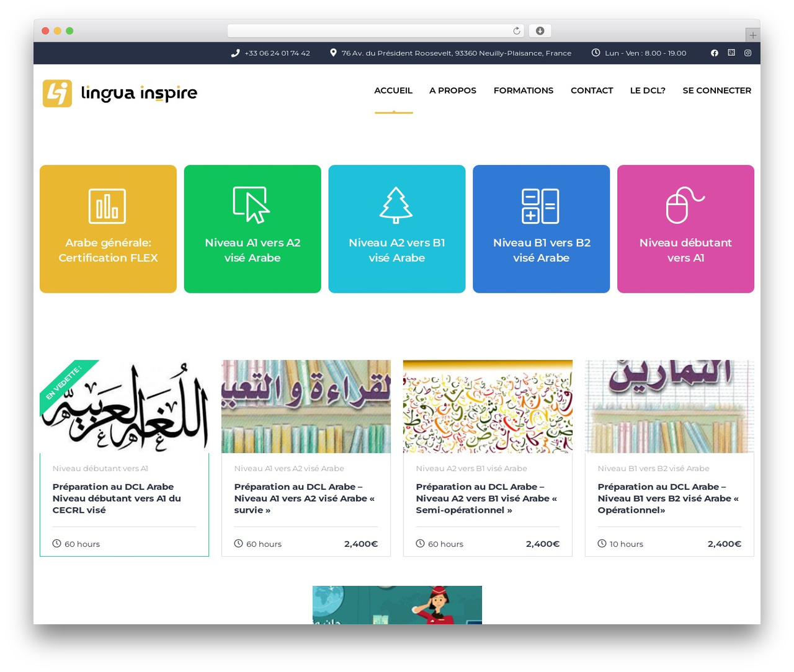This screenshot has height=672, width=794.
Task: Open the Facebook social icon
Action: click(715, 53)
